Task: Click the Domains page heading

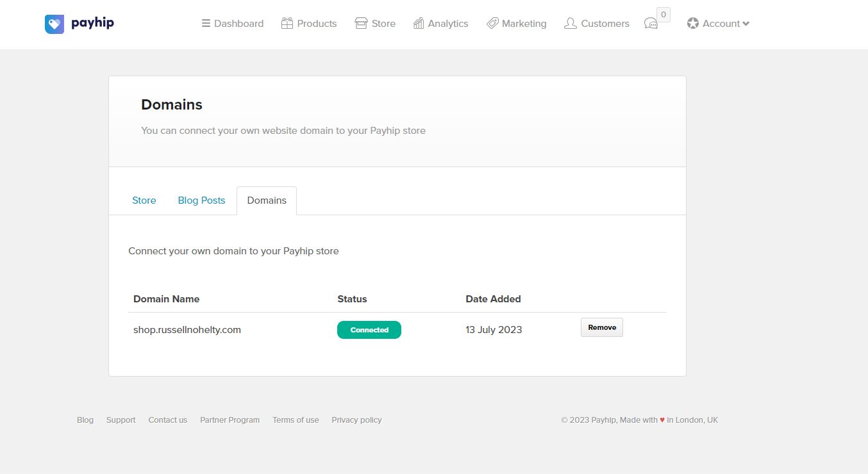Action: pos(172,104)
